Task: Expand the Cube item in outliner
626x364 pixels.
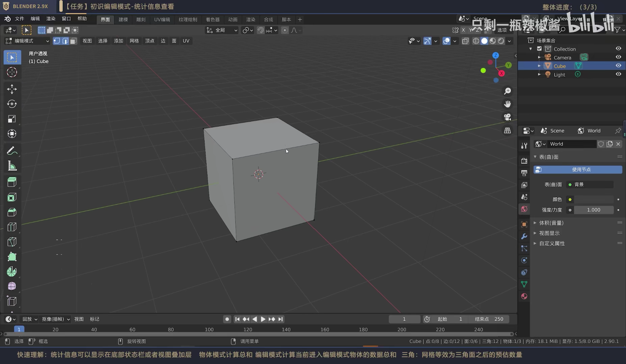Action: tap(539, 66)
